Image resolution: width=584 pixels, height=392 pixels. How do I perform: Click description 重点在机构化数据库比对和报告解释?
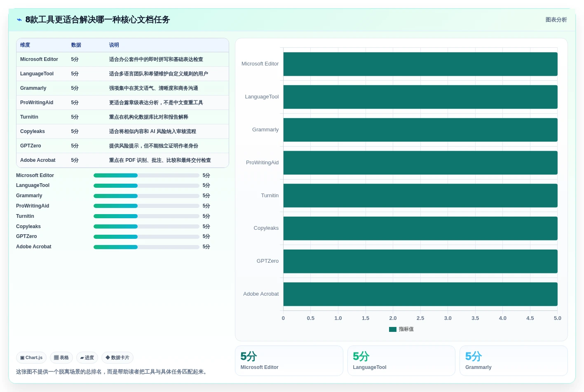pyautogui.click(x=149, y=117)
